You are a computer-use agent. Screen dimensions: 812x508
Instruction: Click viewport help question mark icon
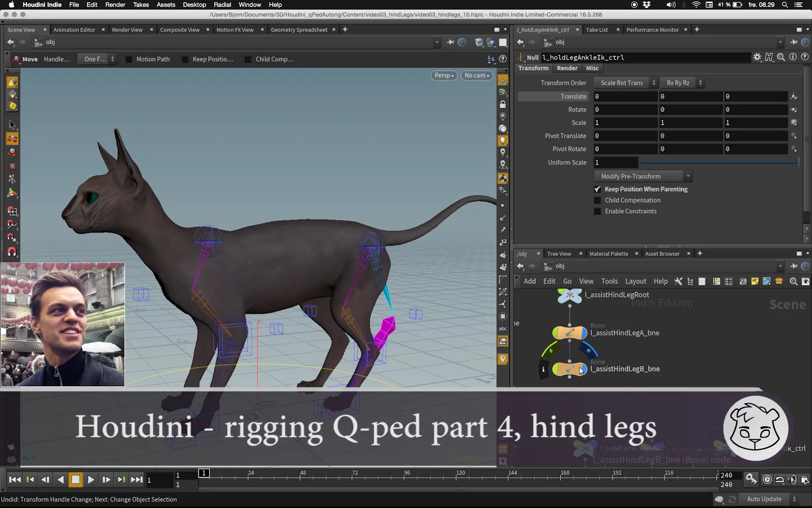click(503, 59)
